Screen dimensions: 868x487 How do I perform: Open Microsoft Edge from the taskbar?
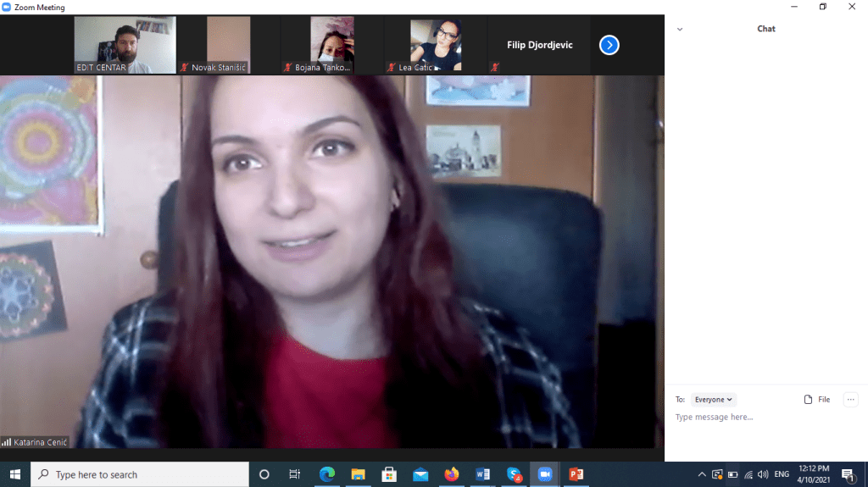pyautogui.click(x=327, y=474)
